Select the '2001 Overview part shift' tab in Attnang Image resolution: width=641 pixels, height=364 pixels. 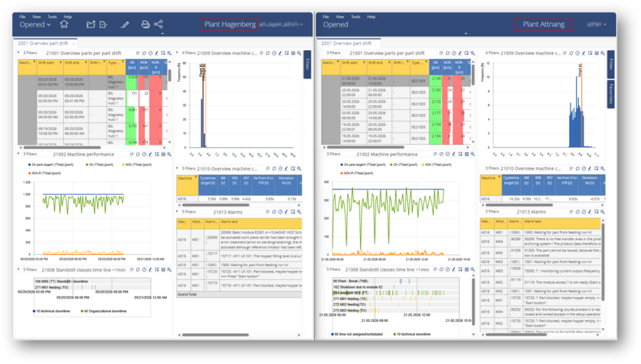tap(346, 43)
